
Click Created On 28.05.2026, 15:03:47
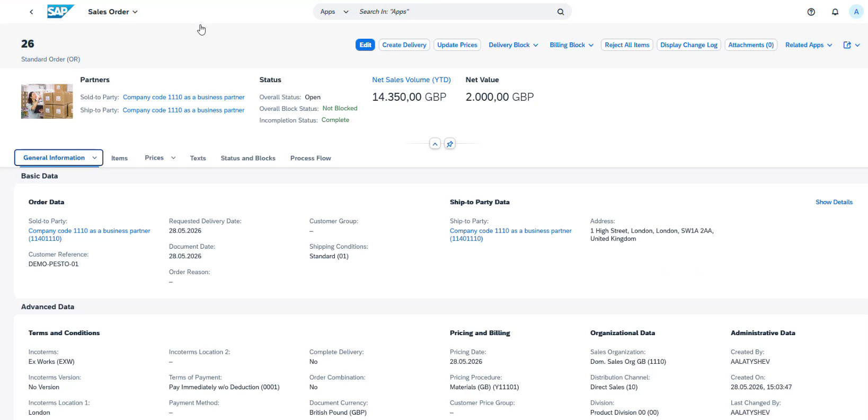[x=761, y=387]
